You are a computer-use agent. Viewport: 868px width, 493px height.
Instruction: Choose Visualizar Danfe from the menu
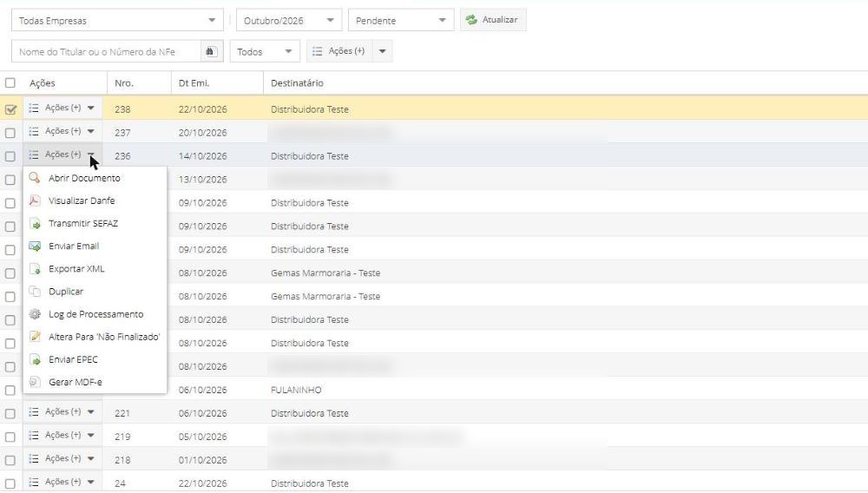pyautogui.click(x=95, y=200)
